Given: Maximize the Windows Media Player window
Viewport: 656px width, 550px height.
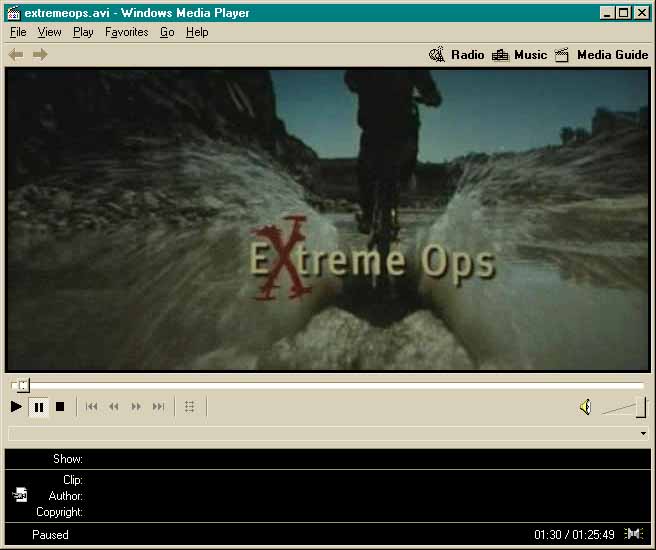Looking at the screenshot, I should tap(623, 13).
